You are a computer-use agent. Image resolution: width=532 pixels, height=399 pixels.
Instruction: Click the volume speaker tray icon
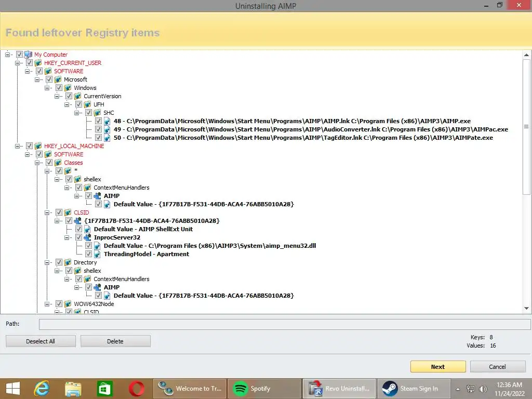click(x=483, y=389)
